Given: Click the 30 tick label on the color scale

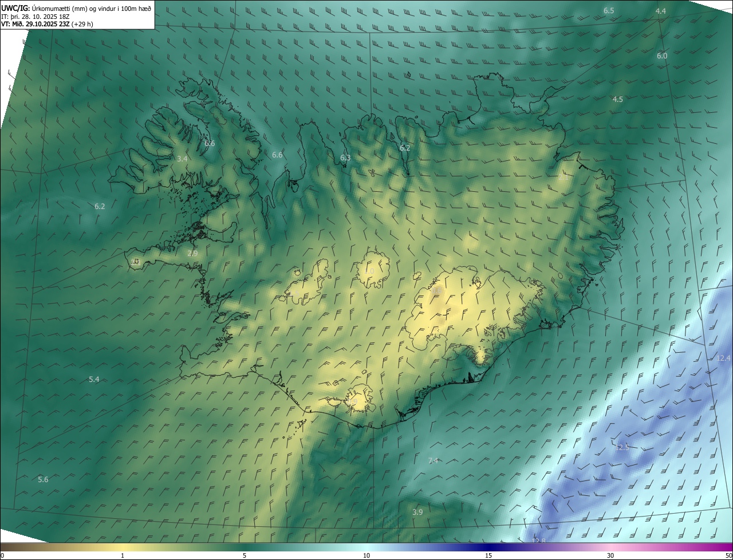Looking at the screenshot, I should pyautogui.click(x=610, y=555).
